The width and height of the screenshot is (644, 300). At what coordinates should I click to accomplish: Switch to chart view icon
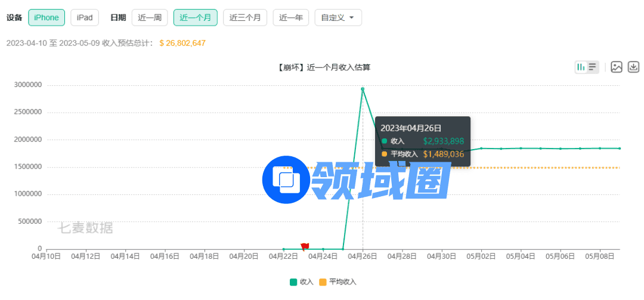pyautogui.click(x=581, y=67)
